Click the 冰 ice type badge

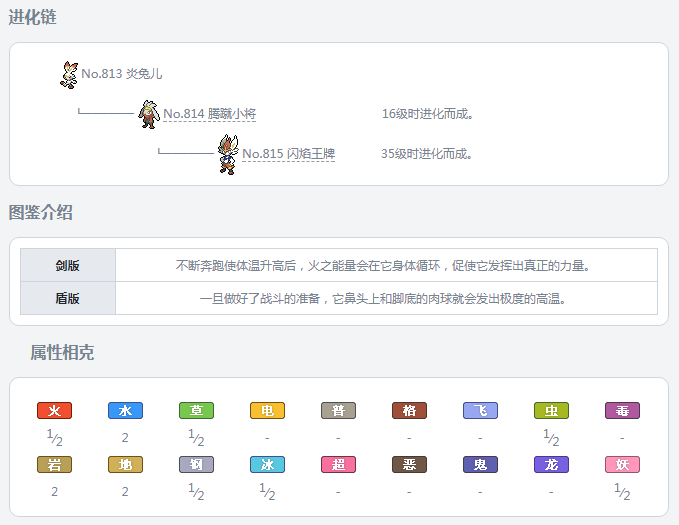point(267,464)
